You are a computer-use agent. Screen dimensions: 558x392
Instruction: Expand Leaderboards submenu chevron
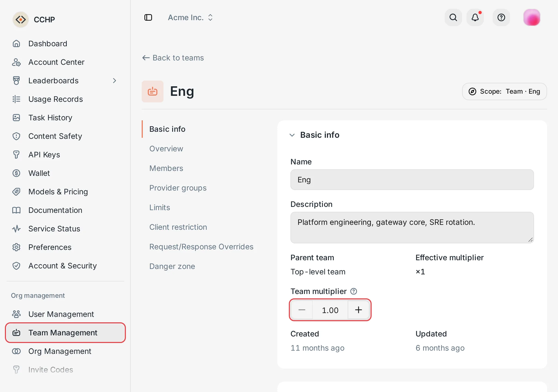pos(114,81)
